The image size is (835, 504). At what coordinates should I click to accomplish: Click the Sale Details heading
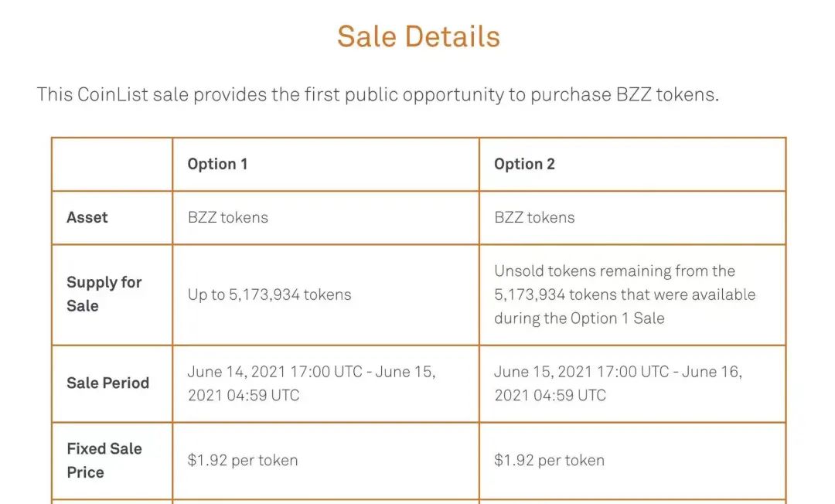(x=418, y=36)
